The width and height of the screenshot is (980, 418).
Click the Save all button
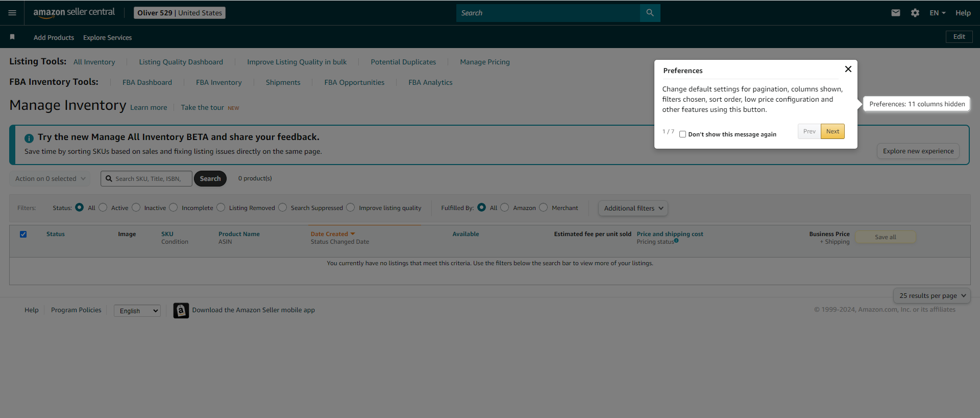coord(886,237)
